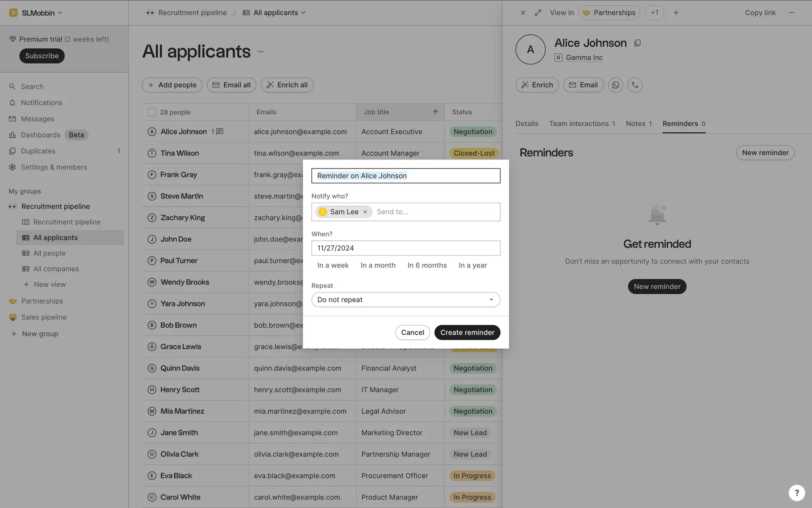
Task: Copy contact name icon beside Alice Johnson
Action: (x=637, y=43)
